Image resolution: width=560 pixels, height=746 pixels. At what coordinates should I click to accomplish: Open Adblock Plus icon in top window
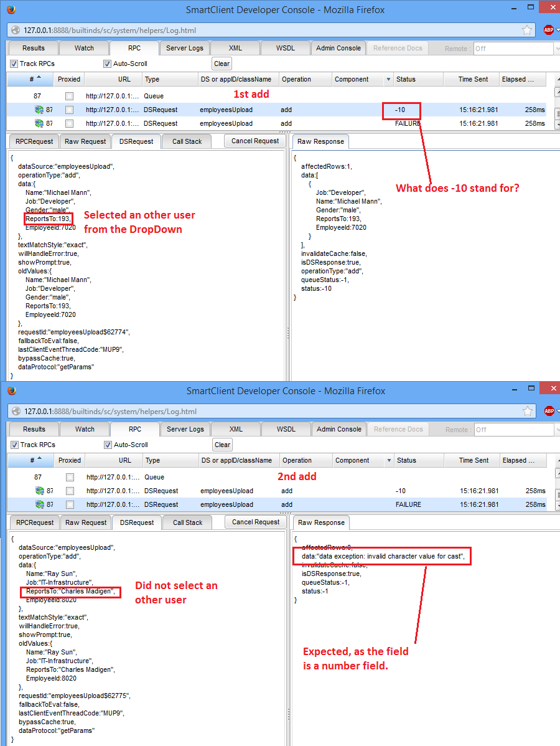(549, 30)
